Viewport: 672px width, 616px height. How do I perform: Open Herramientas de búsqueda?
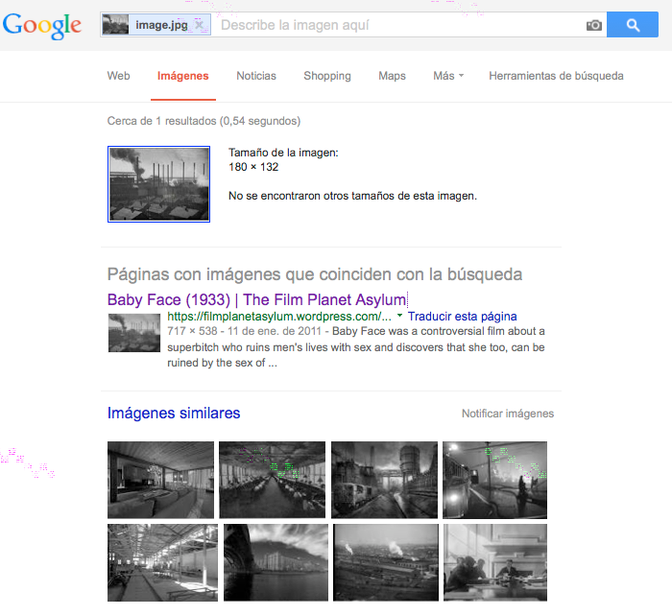556,76
